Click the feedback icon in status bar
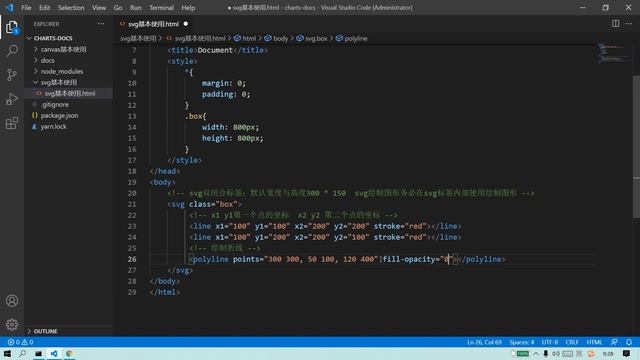The image size is (640, 360). pyautogui.click(x=614, y=342)
